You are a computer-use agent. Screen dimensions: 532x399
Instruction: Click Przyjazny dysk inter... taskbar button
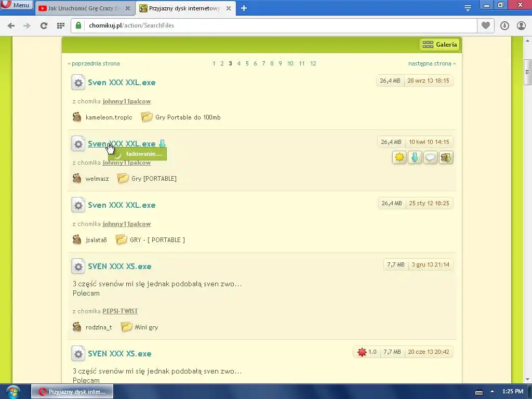click(x=72, y=392)
